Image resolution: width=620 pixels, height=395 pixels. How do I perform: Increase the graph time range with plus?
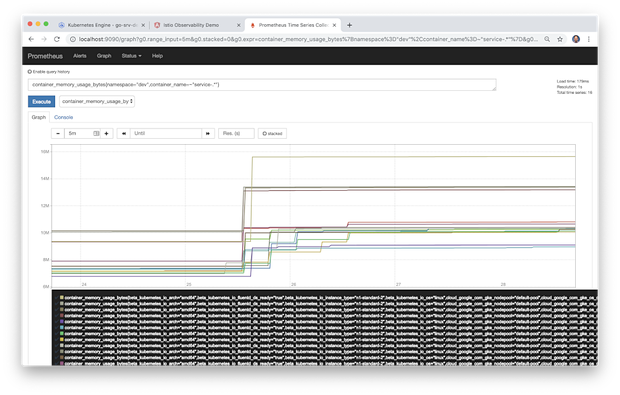[107, 134]
